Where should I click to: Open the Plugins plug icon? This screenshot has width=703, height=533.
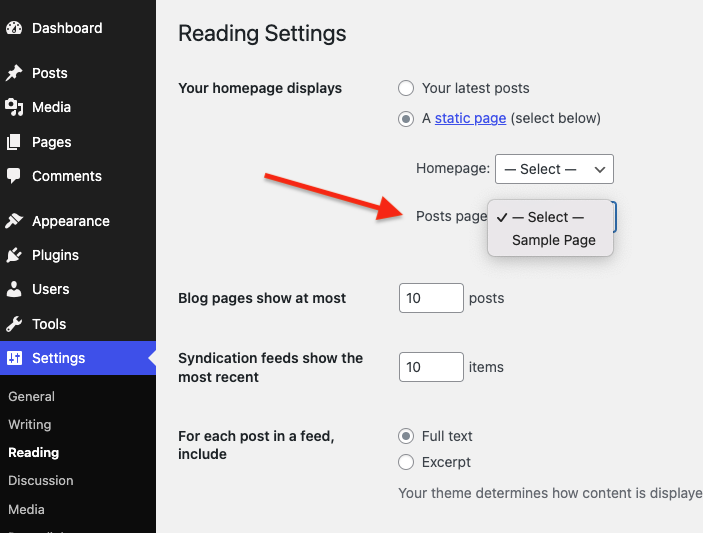(14, 255)
